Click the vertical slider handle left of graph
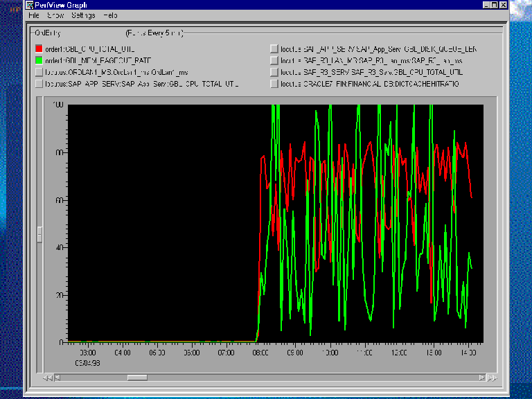The image size is (532, 399). click(x=39, y=234)
